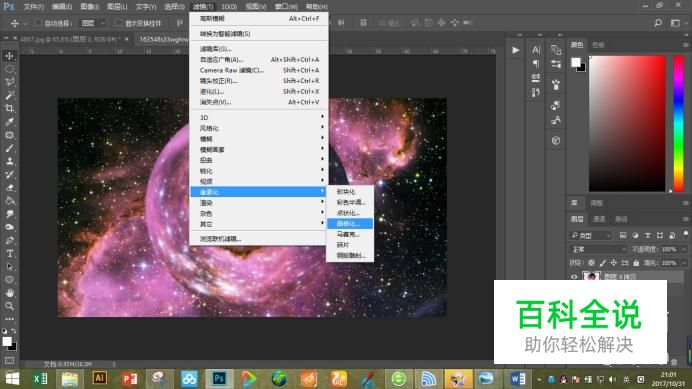Viewport: 692px width, 389px height.
Task: Open Illustrator from the taskbar
Action: point(99,378)
